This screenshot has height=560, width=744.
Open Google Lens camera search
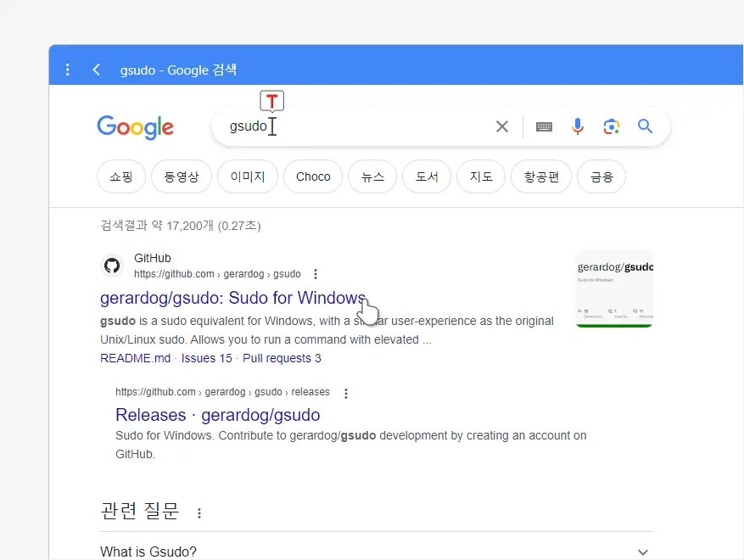612,126
